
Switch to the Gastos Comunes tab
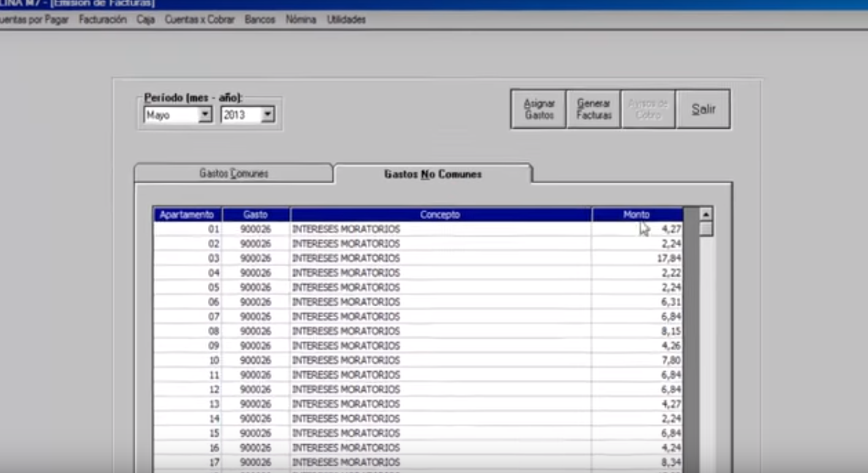234,174
